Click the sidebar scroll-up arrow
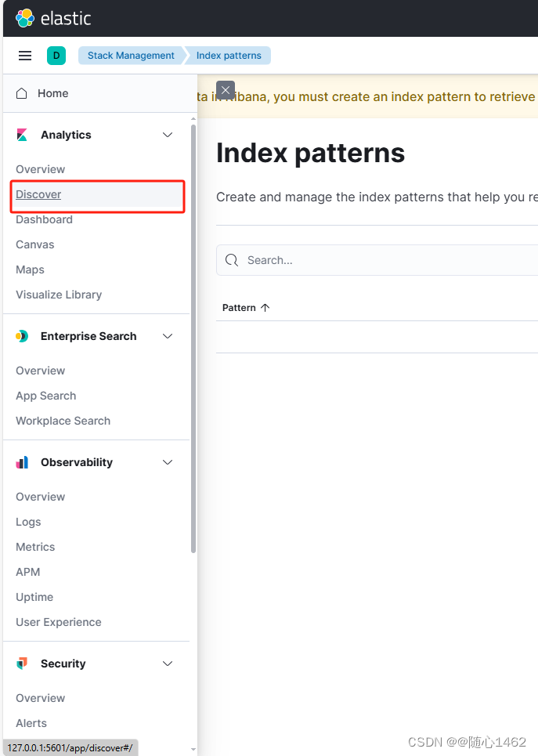 (x=193, y=118)
